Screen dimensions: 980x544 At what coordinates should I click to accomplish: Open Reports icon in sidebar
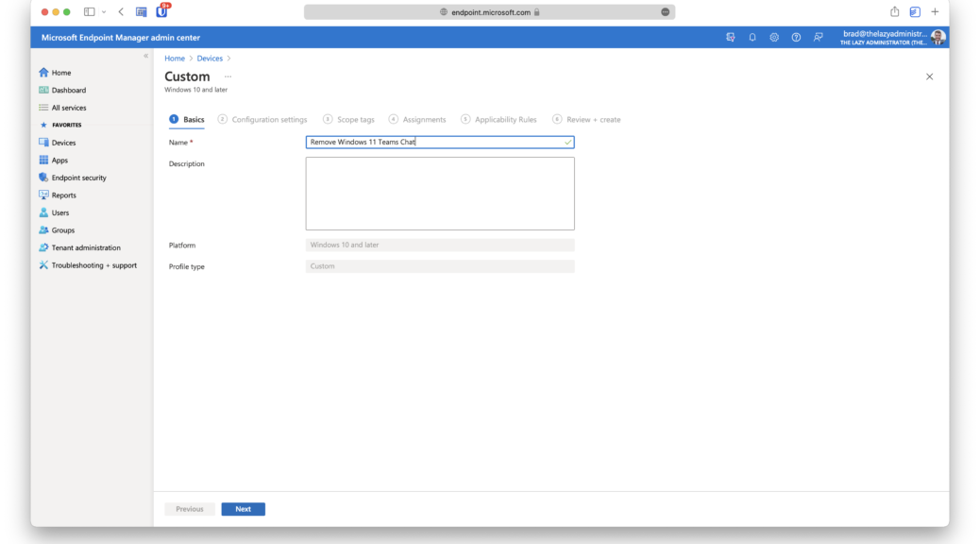pos(43,195)
